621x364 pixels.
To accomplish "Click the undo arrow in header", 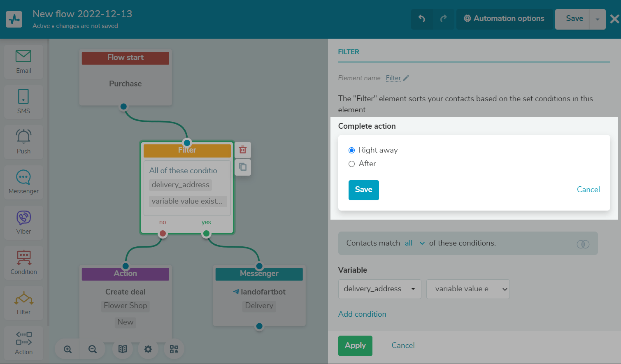I will (422, 19).
